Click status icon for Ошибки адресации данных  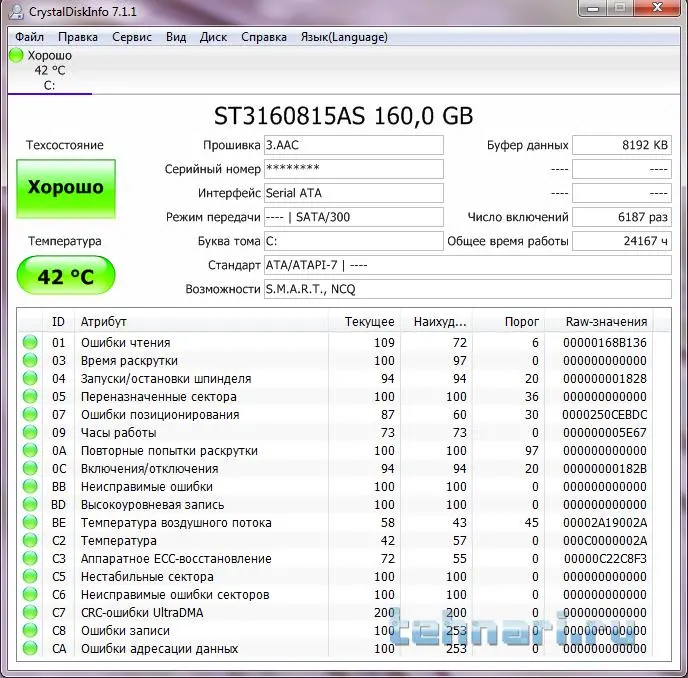pyautogui.click(x=30, y=649)
